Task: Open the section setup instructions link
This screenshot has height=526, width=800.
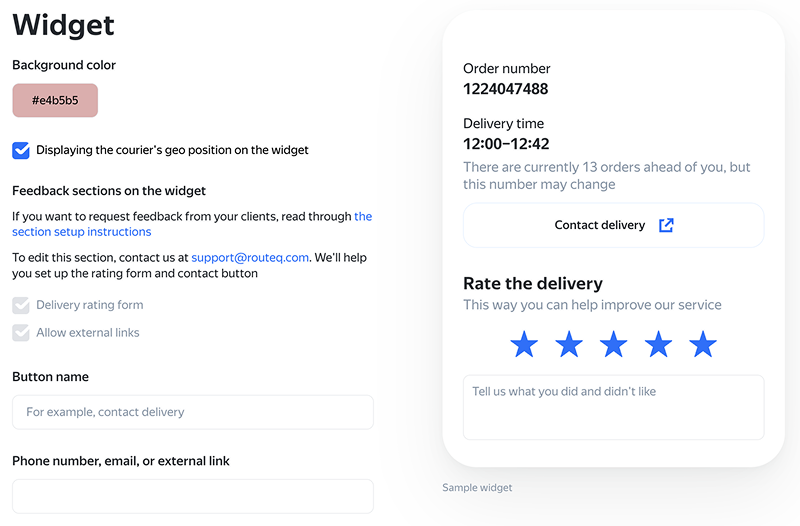Action: point(82,231)
